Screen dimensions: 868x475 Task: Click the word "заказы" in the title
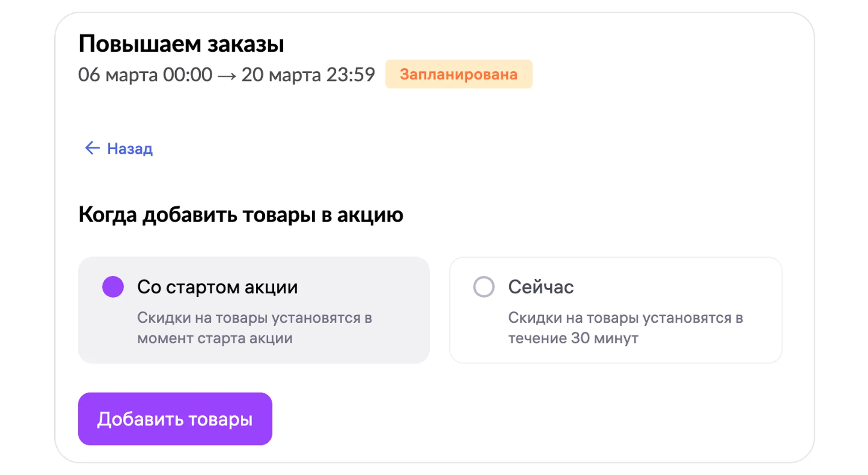point(245,44)
